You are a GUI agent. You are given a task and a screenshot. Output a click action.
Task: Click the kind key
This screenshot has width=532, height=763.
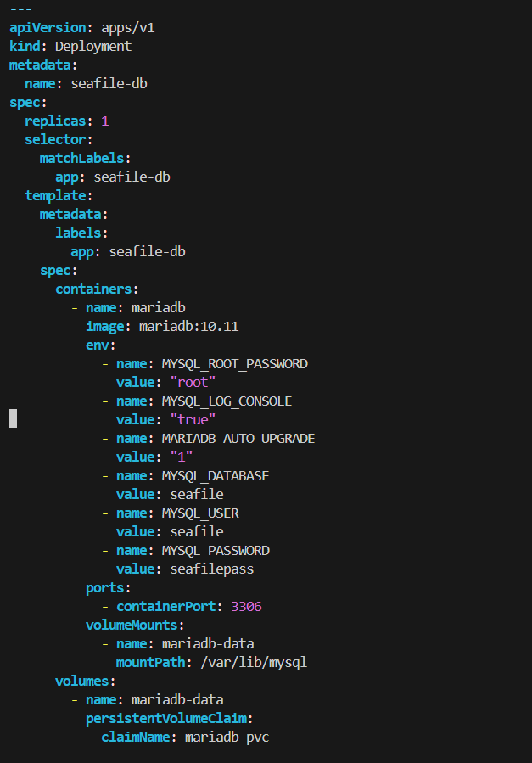25,46
